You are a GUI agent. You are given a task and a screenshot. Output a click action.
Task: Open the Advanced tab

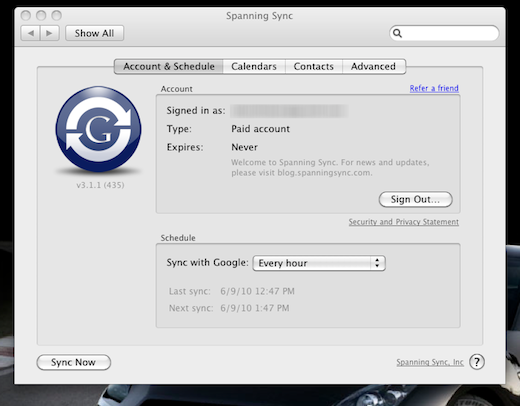click(374, 66)
